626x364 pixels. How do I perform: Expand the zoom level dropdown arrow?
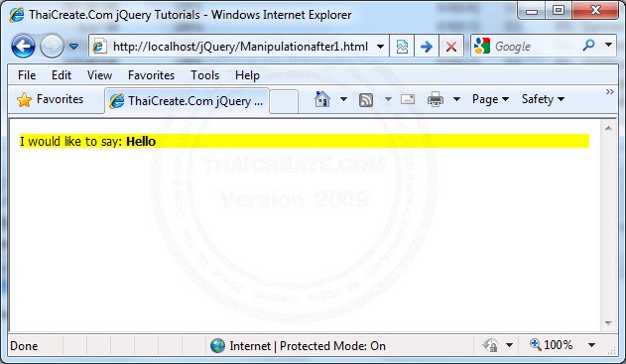(x=591, y=345)
